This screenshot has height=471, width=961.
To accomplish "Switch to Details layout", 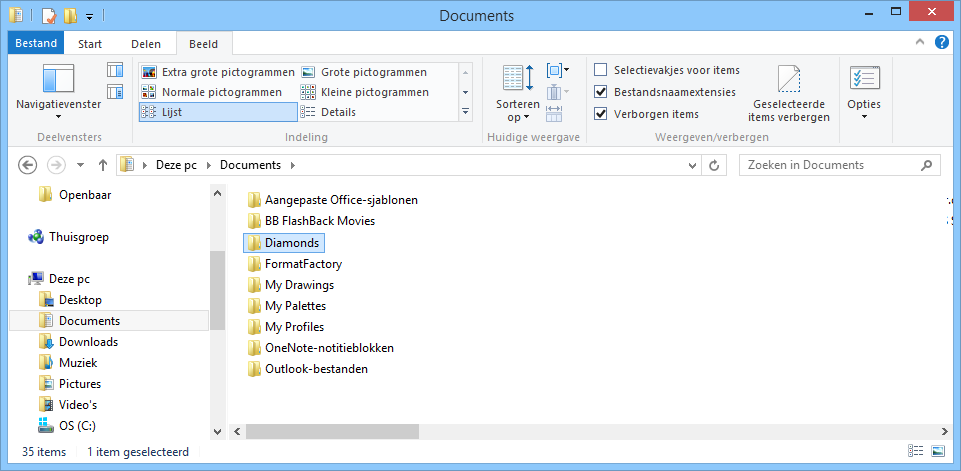I will [329, 112].
